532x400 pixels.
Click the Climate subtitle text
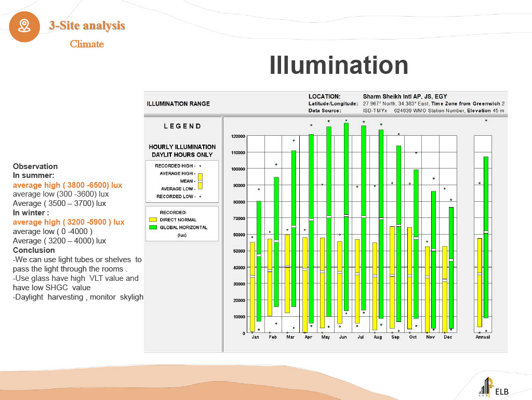point(87,44)
